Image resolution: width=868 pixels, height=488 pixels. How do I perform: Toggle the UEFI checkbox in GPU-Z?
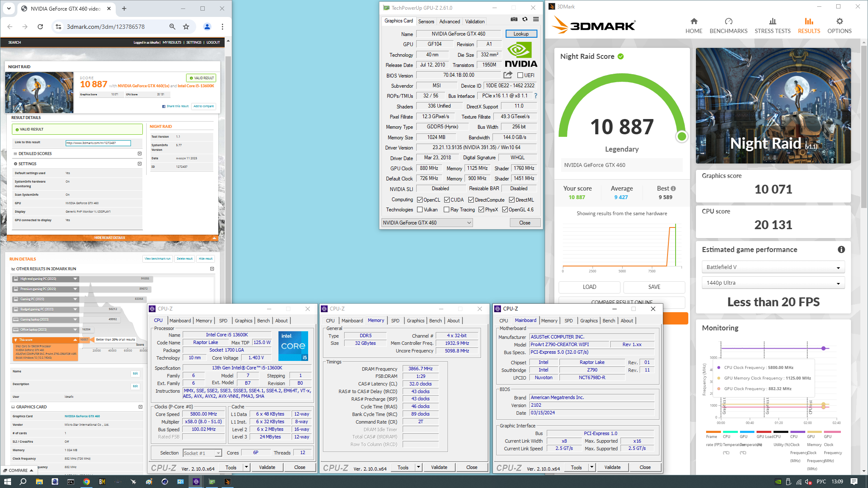[520, 75]
